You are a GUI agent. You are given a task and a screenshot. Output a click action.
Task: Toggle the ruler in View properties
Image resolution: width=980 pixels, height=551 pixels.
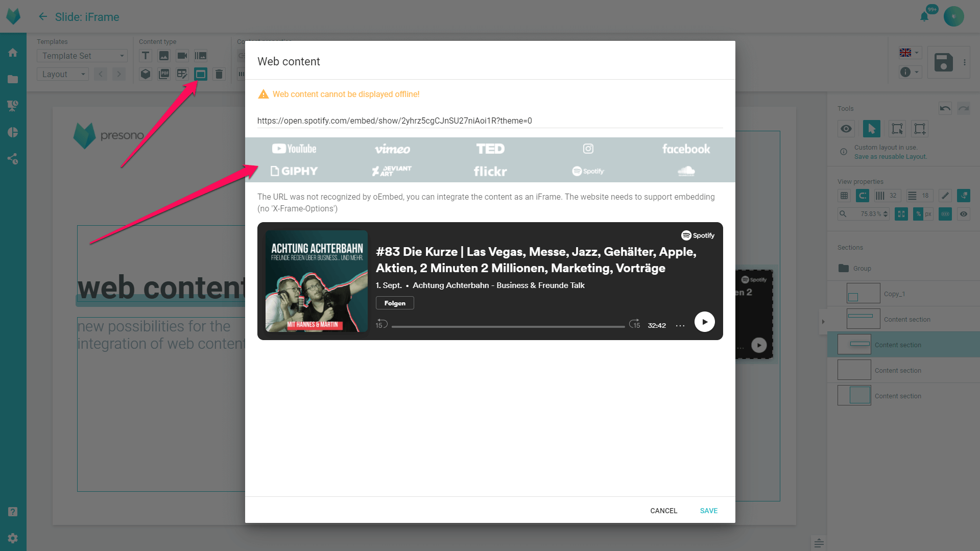(x=945, y=196)
